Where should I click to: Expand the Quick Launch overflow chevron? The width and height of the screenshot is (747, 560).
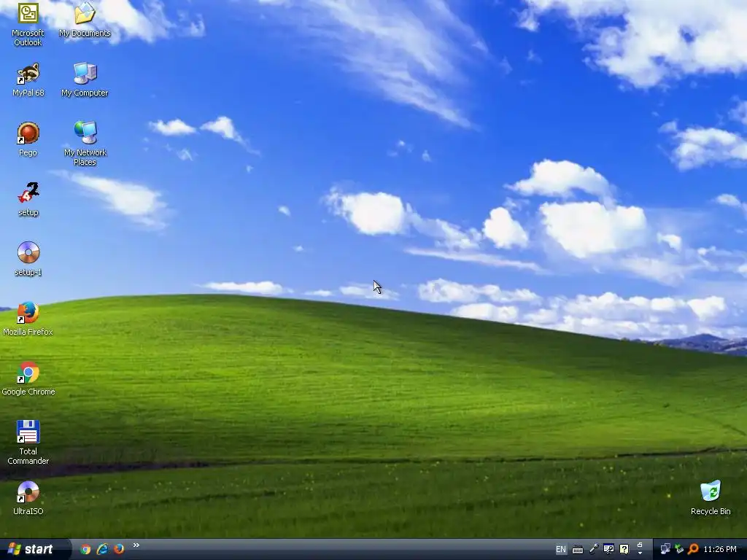136,545
